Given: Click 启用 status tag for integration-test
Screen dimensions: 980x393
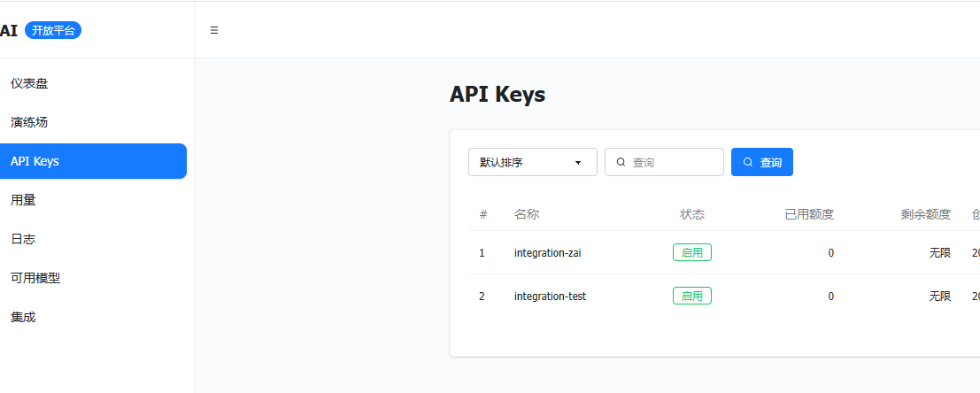Looking at the screenshot, I should pos(691,296).
